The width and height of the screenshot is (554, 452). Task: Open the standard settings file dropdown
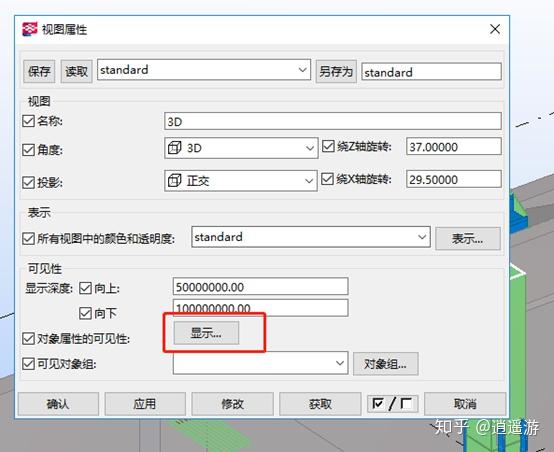pos(204,70)
